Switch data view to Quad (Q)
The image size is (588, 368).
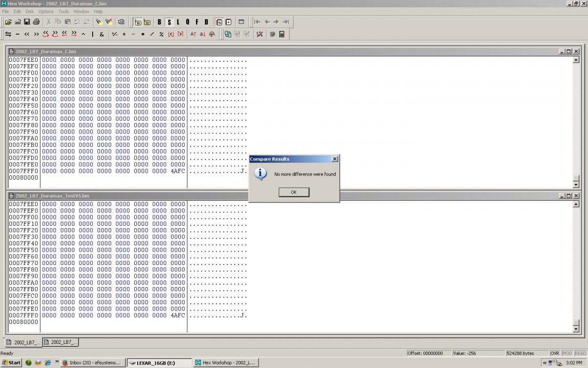pyautogui.click(x=187, y=22)
